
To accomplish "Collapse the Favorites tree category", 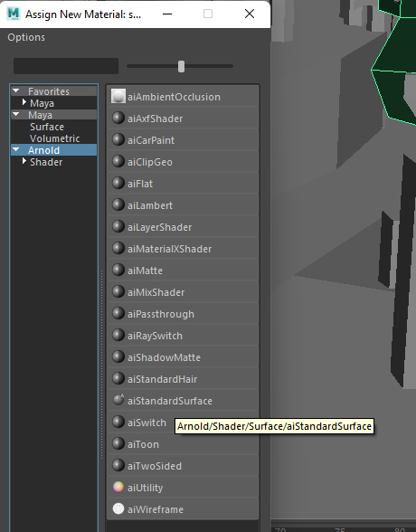I will point(16,90).
